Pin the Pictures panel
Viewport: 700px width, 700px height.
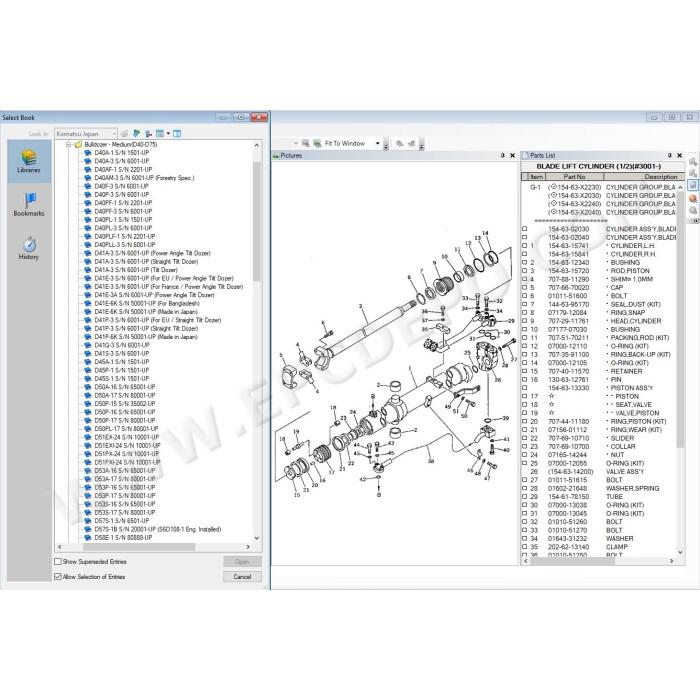click(x=503, y=155)
